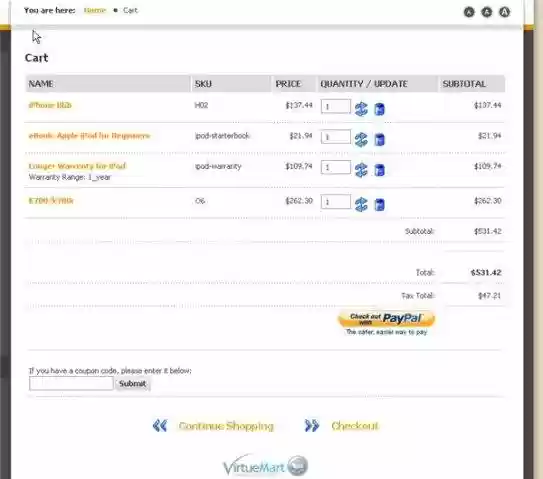Submit the coupon code

[133, 383]
